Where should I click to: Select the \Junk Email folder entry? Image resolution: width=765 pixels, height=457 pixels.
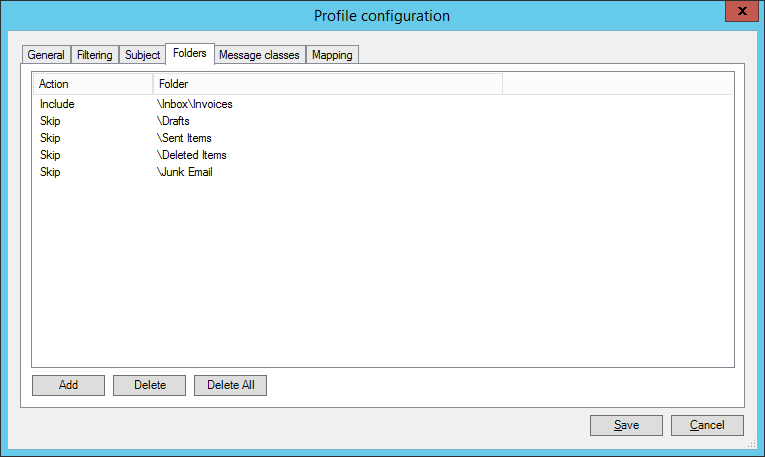(184, 172)
